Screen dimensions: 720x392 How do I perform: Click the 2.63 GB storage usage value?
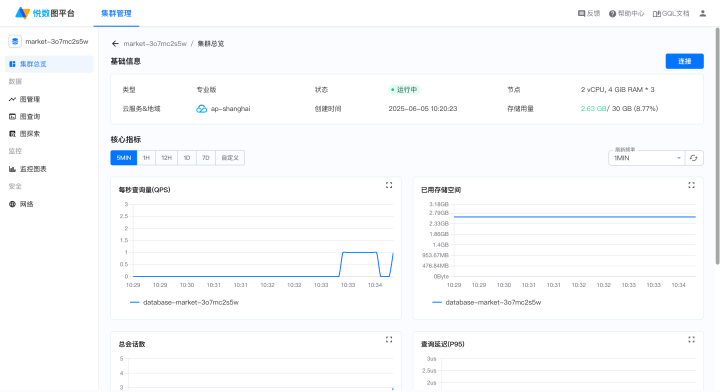coord(594,108)
